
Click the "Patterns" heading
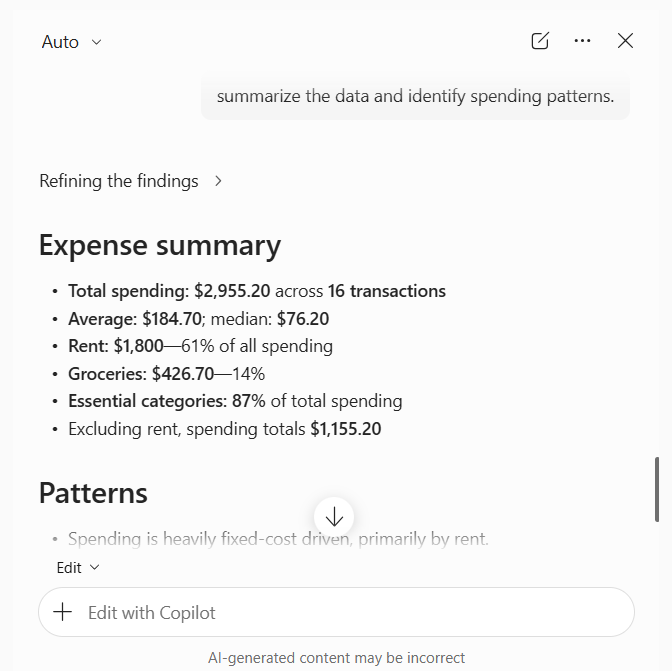(93, 493)
